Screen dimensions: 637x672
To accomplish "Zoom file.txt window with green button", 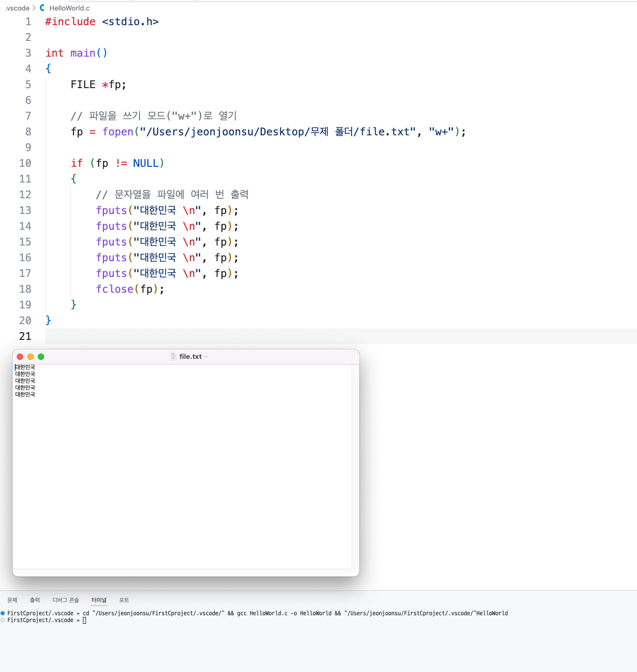I will (41, 357).
